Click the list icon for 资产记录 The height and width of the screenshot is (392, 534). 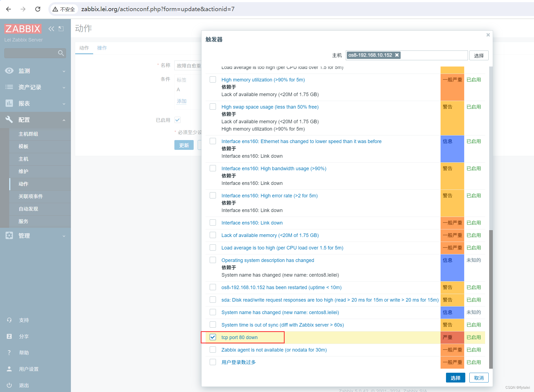(9, 87)
